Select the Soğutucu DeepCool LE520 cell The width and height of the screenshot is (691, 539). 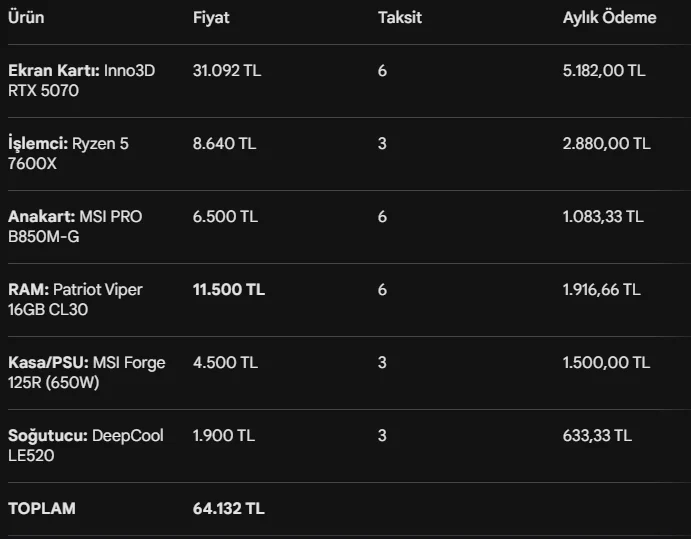click(85, 446)
